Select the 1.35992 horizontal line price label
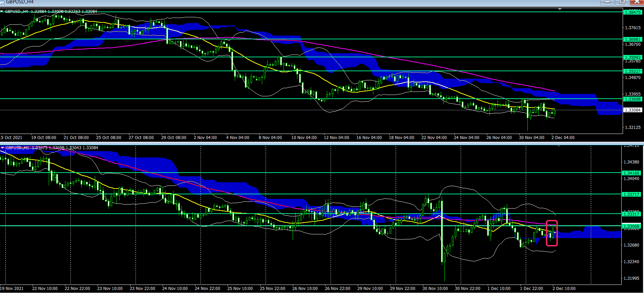Image resolution: width=644 pixels, height=293 pixels. (632, 57)
